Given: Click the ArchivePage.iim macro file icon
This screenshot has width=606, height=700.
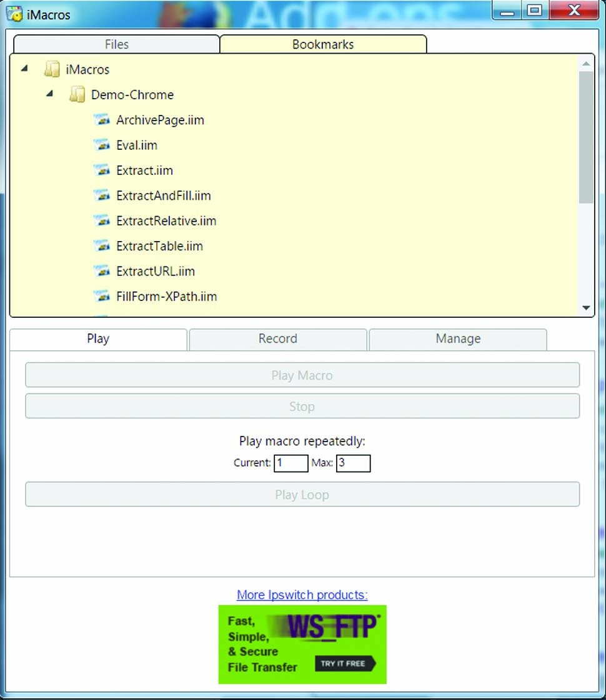Looking at the screenshot, I should coord(102,120).
